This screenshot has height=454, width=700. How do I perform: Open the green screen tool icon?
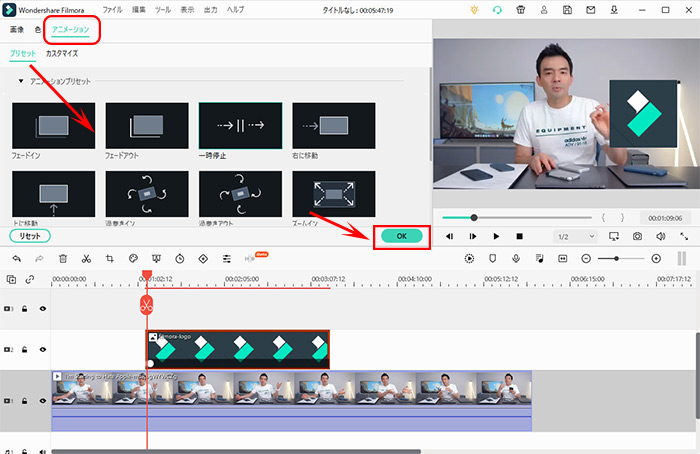[156, 258]
